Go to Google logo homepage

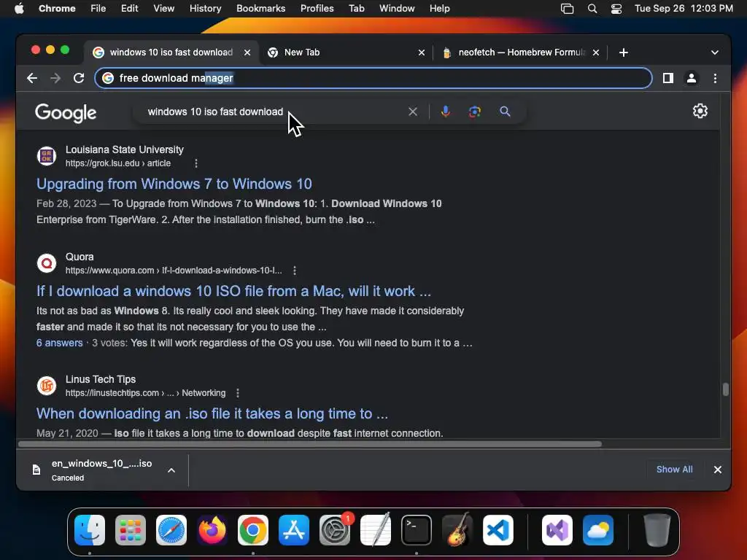click(x=66, y=113)
